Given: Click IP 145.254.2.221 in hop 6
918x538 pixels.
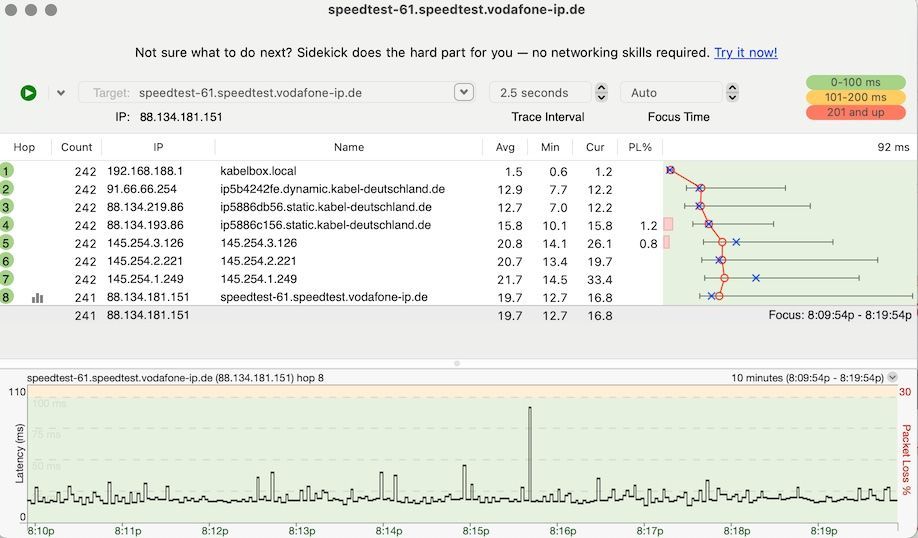Looking at the screenshot, I should 145,261.
